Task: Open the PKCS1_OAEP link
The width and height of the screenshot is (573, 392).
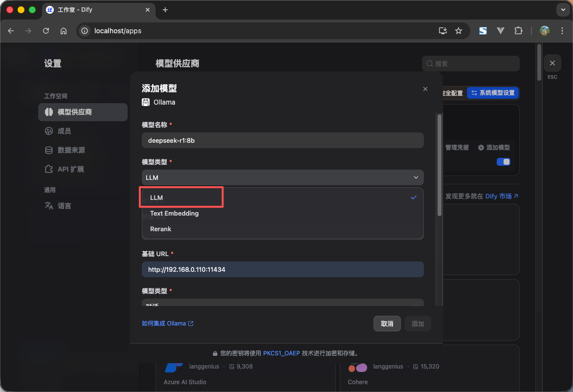Action: [x=282, y=353]
